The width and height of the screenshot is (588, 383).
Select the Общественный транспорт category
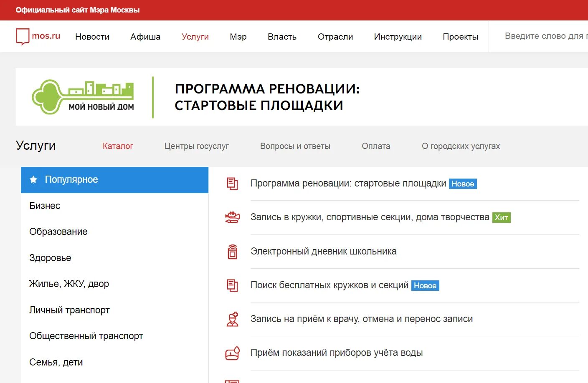tap(86, 336)
